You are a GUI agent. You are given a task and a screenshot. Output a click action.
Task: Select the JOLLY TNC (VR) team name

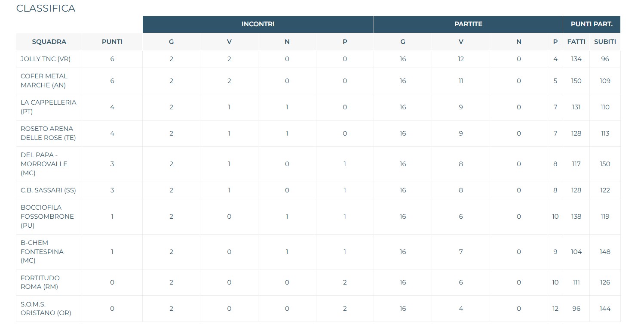coord(45,59)
